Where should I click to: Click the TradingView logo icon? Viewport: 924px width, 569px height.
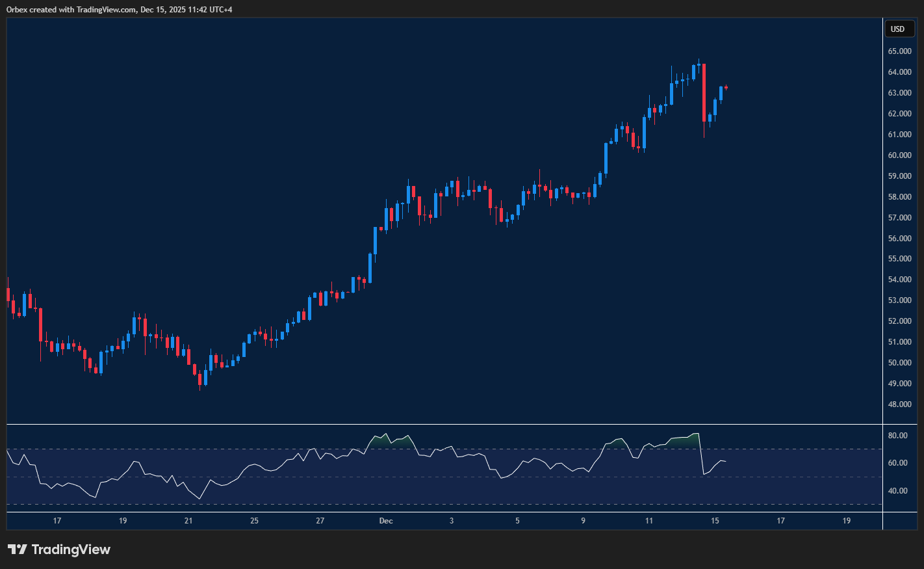tap(18, 549)
